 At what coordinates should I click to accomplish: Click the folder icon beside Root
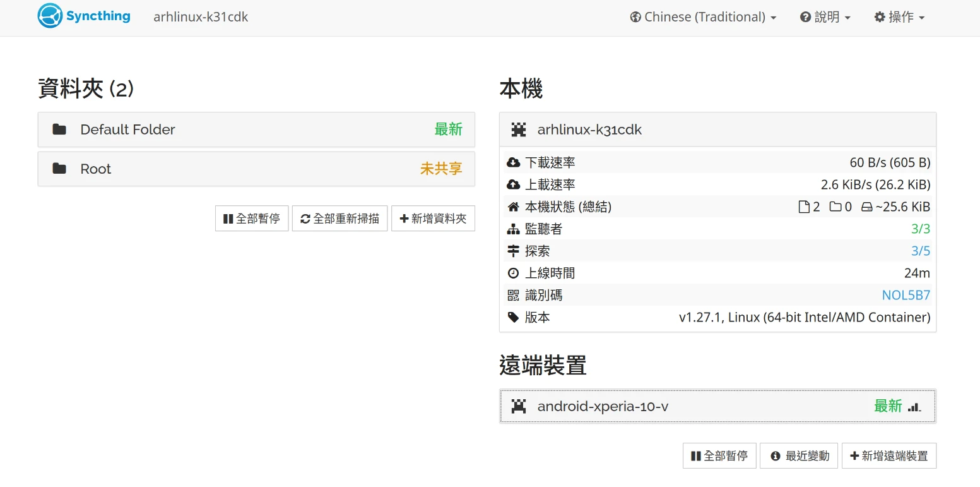(59, 169)
